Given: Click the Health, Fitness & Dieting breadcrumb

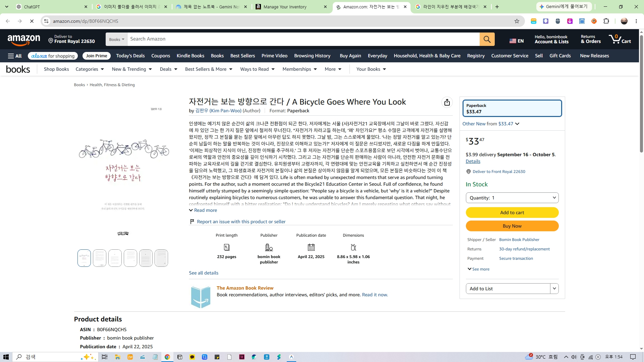Looking at the screenshot, I should [x=112, y=85].
